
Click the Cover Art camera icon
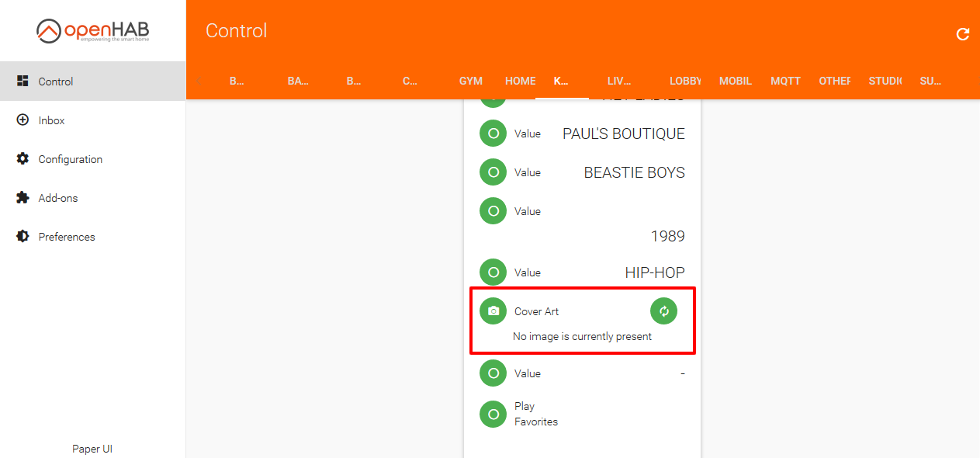pos(493,311)
